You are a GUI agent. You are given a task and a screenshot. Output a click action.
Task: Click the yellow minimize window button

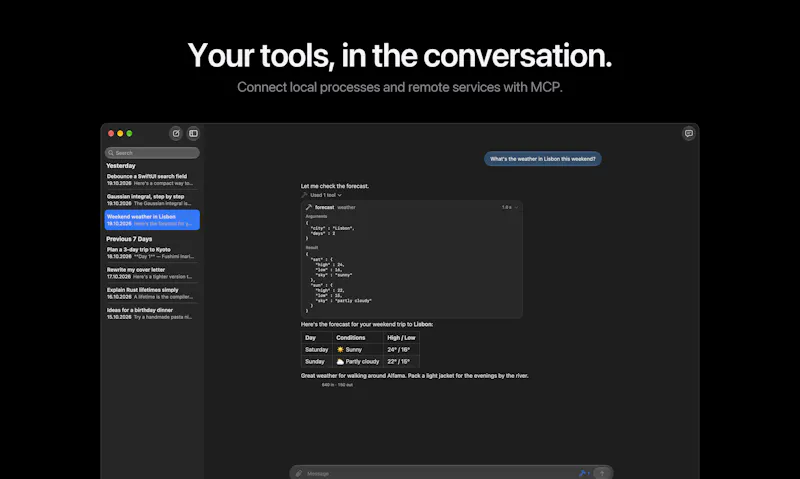point(120,133)
